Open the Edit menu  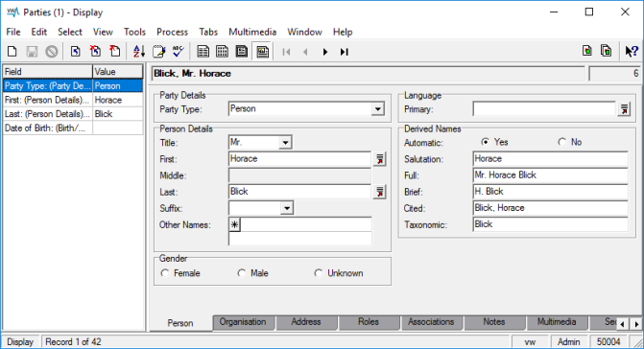pyautogui.click(x=39, y=32)
